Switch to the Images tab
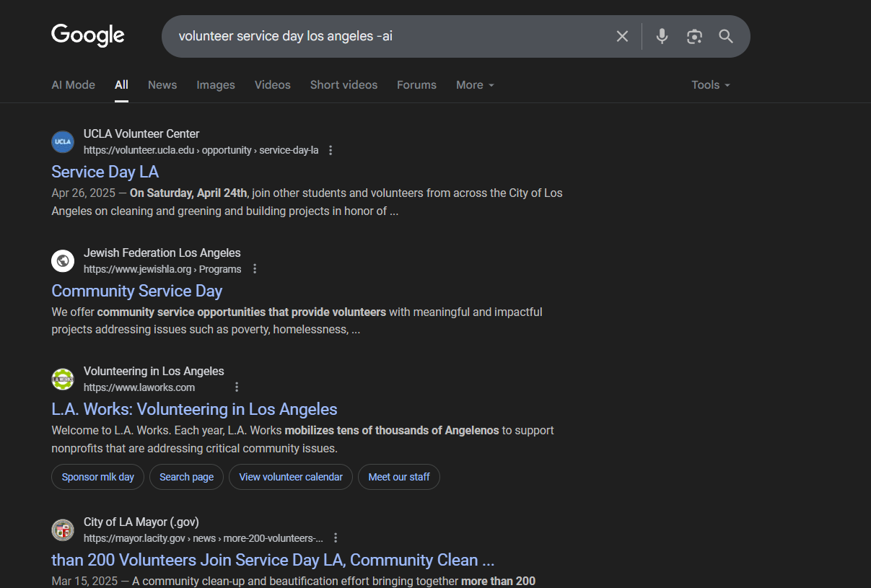871x588 pixels. pos(216,85)
